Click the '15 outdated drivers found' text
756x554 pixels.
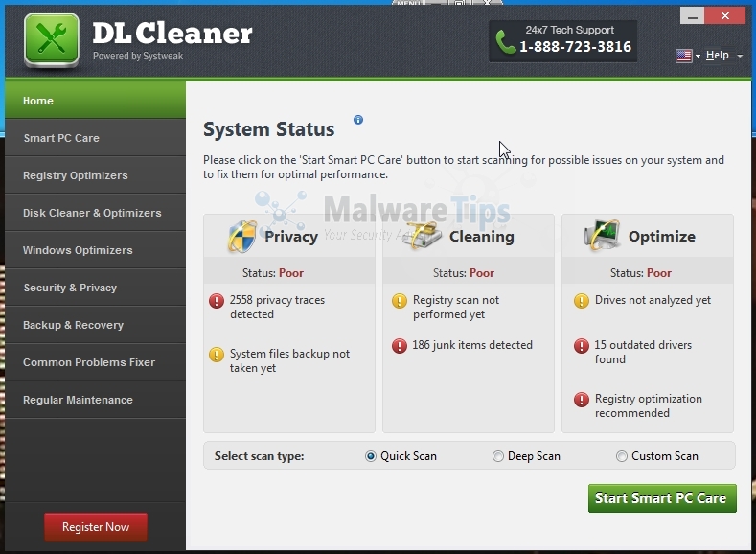point(643,352)
